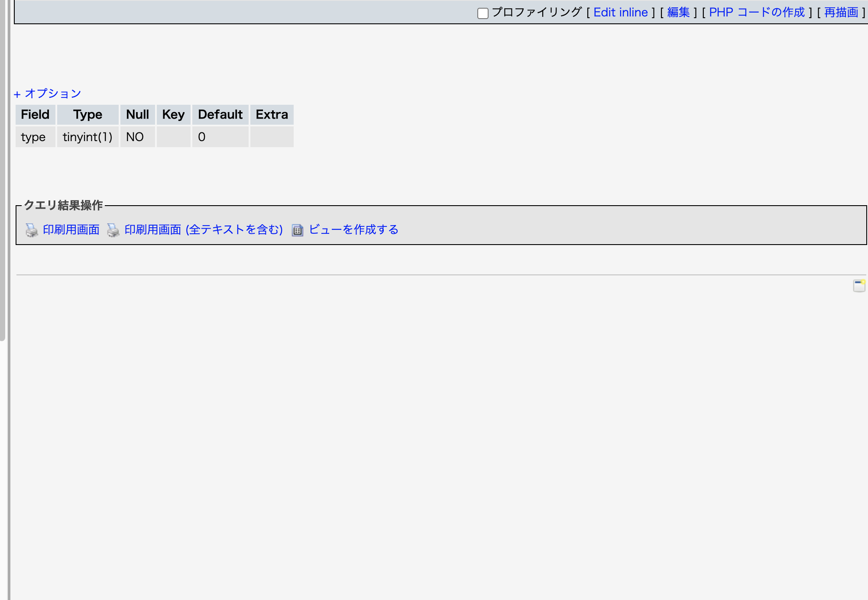Click the default value 0 cell
The height and width of the screenshot is (600, 868).
tap(220, 136)
